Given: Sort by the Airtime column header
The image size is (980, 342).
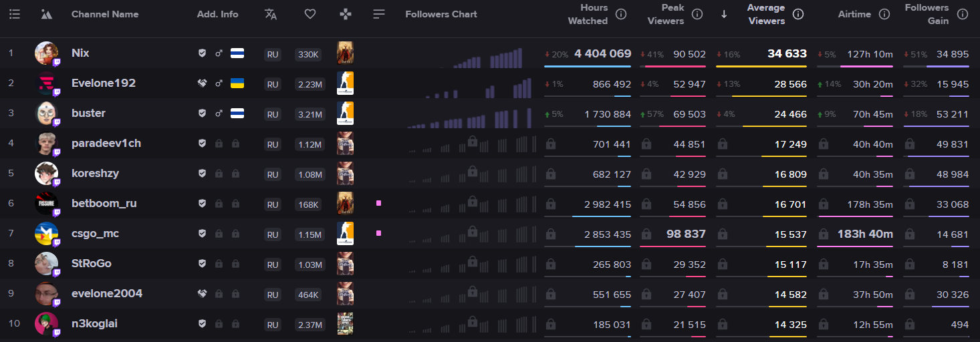Looking at the screenshot, I should click(854, 14).
